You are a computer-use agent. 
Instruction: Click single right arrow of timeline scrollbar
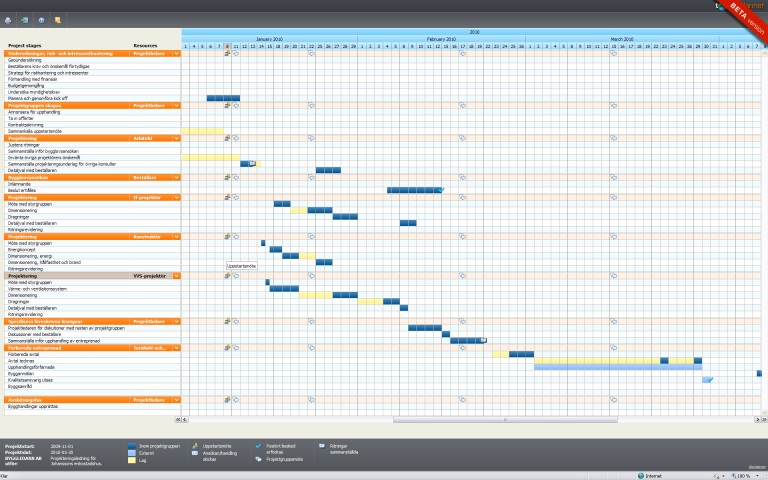[x=757, y=419]
